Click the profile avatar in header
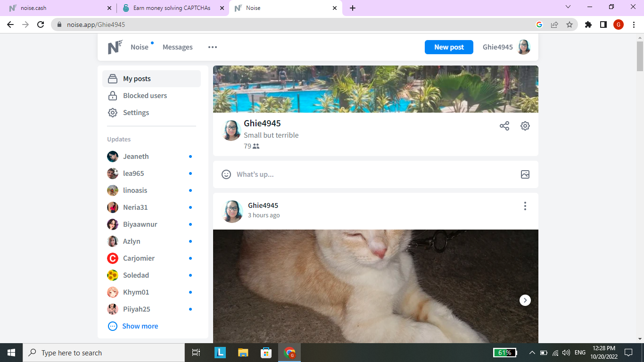Image resolution: width=644 pixels, height=362 pixels. pos(524,47)
